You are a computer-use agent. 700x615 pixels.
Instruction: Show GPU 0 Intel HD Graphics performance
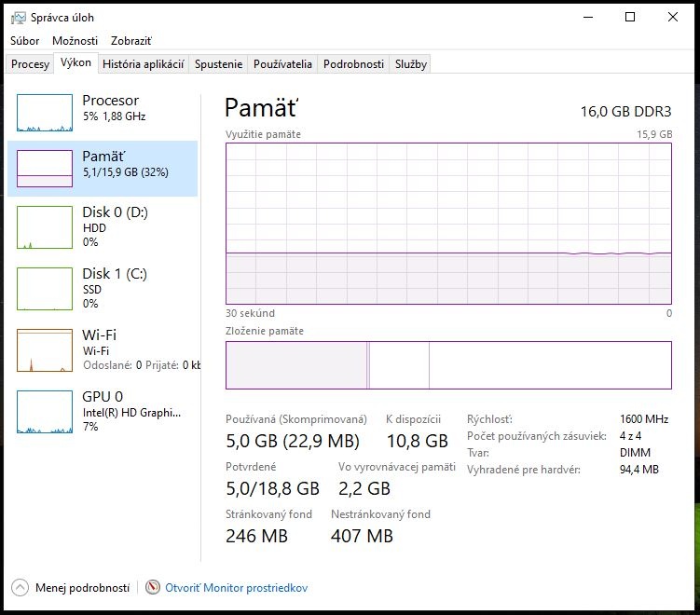point(103,410)
